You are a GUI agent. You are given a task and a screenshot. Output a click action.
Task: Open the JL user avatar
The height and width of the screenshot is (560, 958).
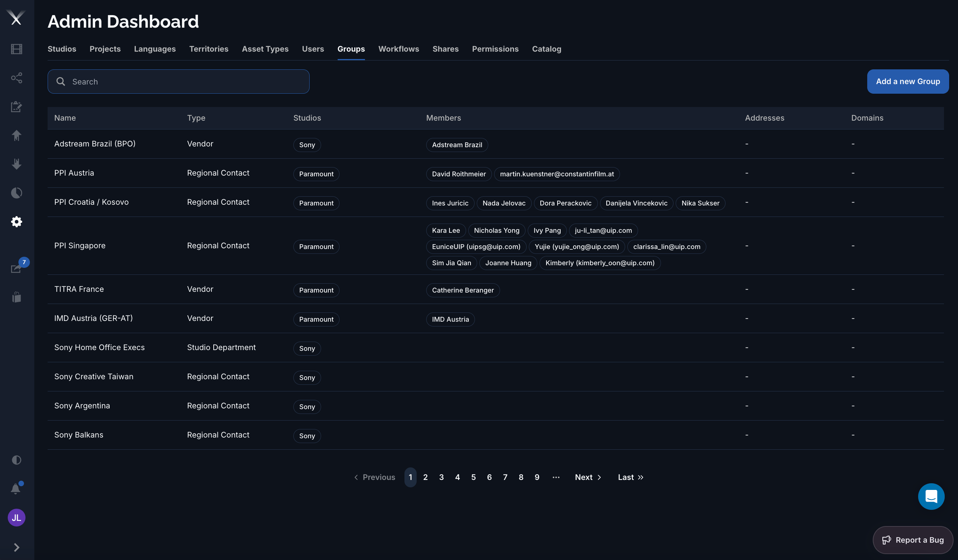click(x=16, y=518)
